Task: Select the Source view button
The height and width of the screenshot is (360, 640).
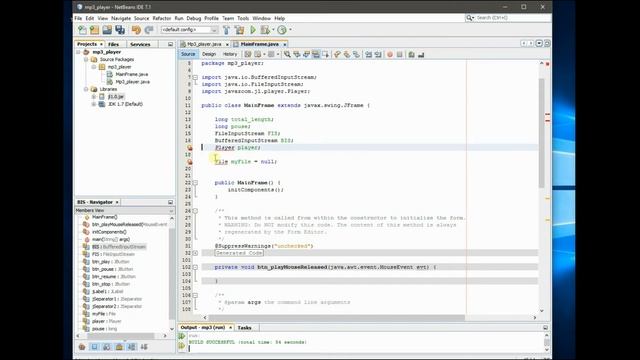Action: (188, 54)
